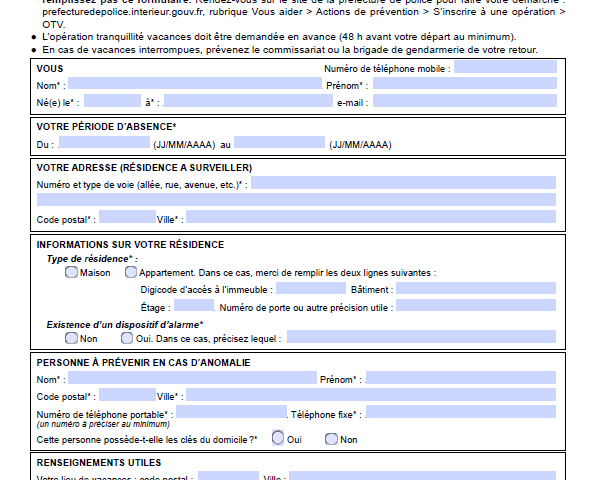Click the Prénom field in VOUS section
The image size is (597, 480).
pyautogui.click(x=465, y=83)
